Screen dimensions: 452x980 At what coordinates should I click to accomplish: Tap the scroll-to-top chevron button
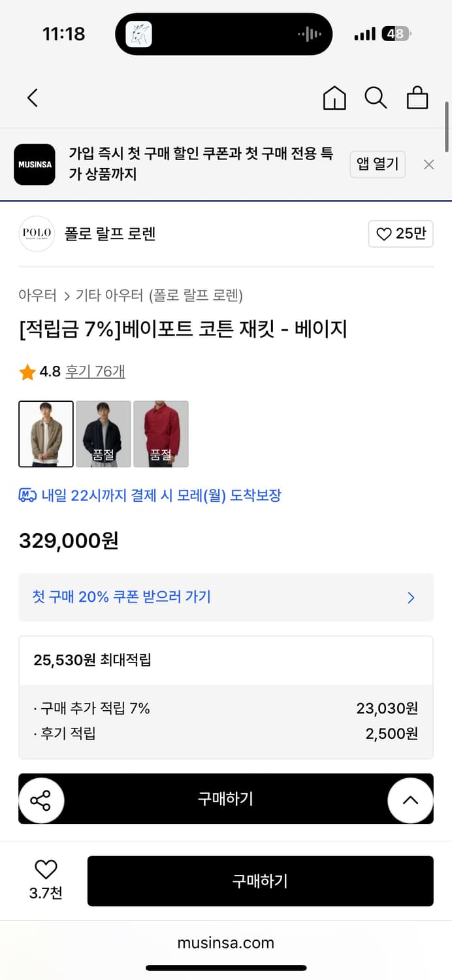tap(410, 799)
